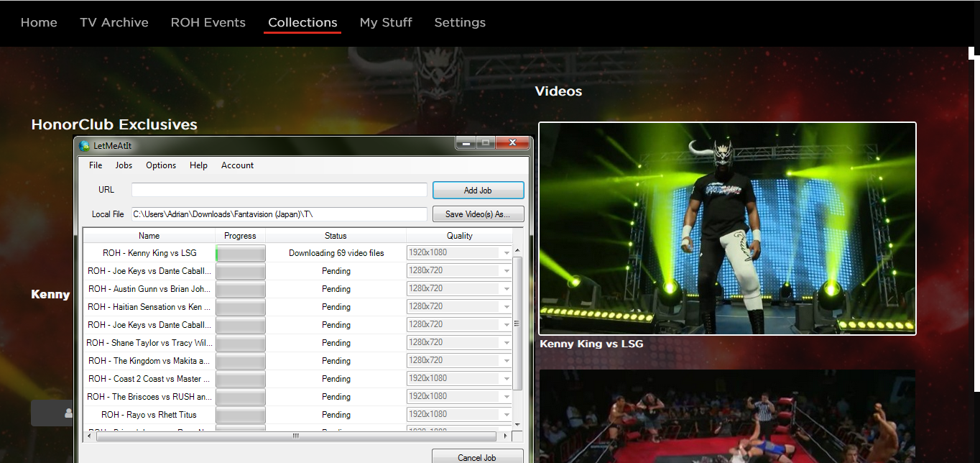
Task: Click into the URL input field
Action: pyautogui.click(x=279, y=190)
